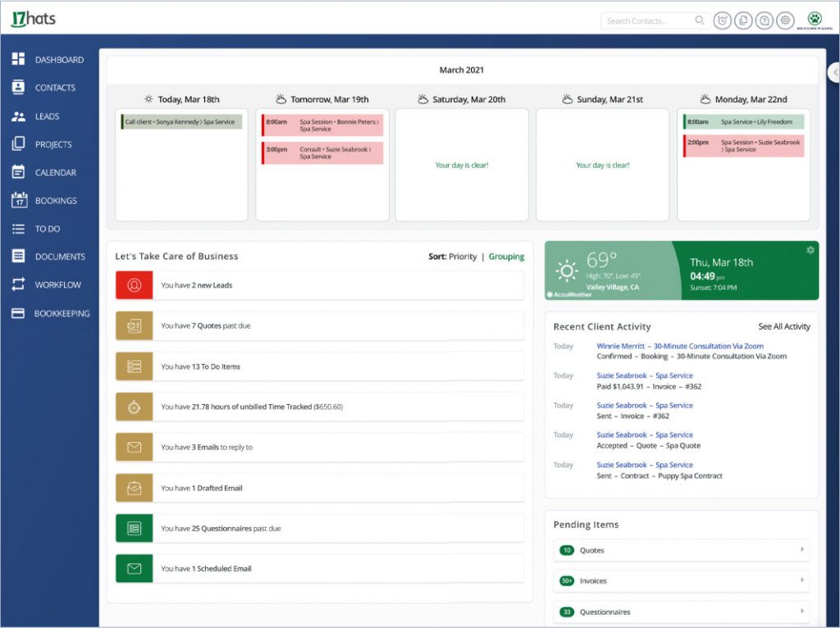The width and height of the screenshot is (840, 628).
Task: Click the red new Leads icon
Action: pos(135,285)
